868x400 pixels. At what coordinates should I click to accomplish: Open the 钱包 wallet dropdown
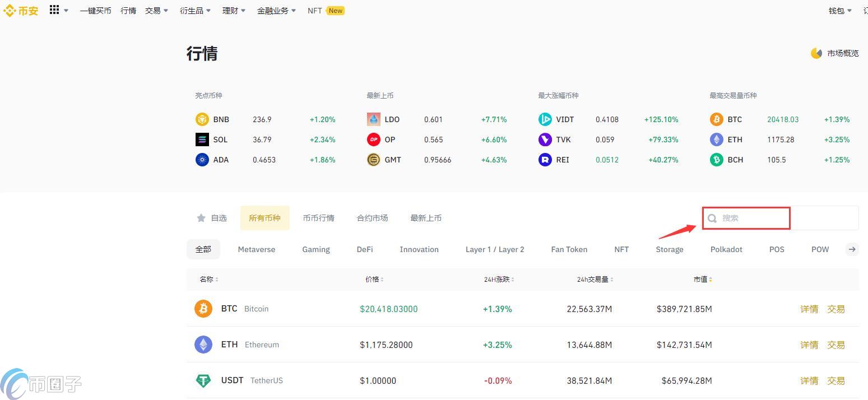pos(839,11)
